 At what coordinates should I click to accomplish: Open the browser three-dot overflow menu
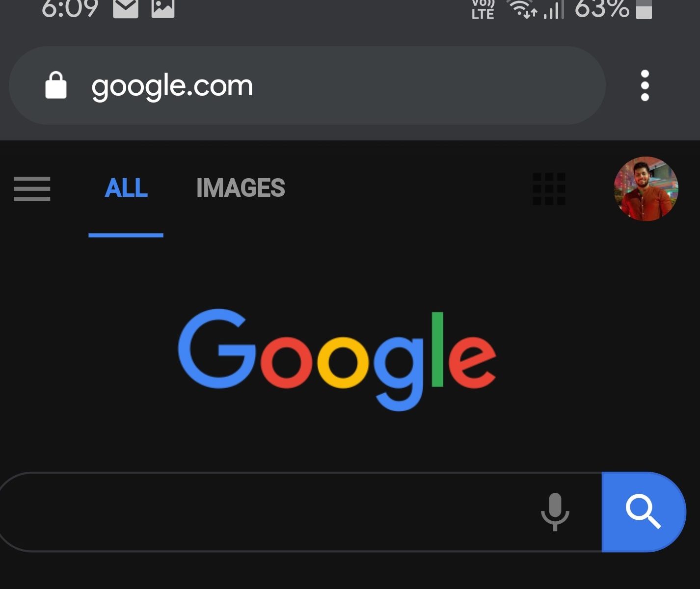tap(645, 85)
